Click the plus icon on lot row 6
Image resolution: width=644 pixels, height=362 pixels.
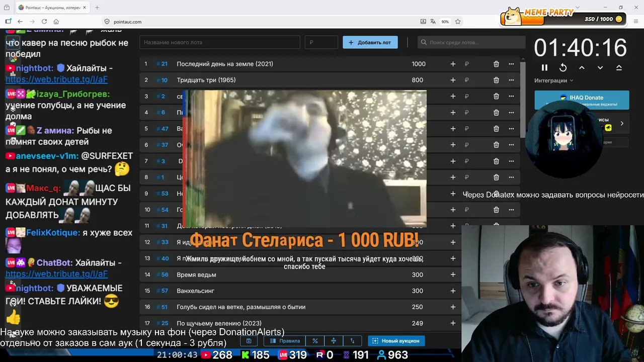pos(453,145)
